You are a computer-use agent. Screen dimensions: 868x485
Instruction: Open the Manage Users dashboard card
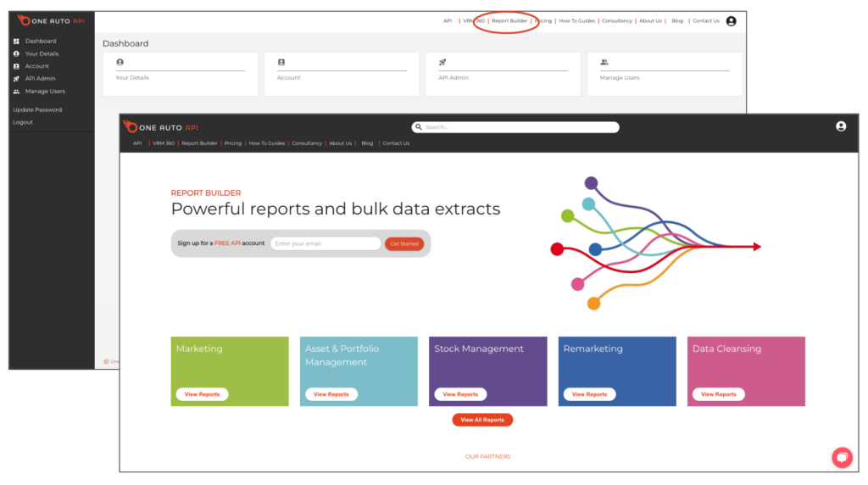(665, 74)
